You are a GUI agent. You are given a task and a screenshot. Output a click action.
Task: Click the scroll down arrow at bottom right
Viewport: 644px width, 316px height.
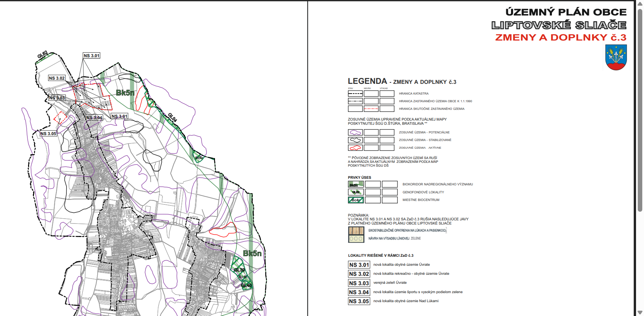[x=640, y=313]
